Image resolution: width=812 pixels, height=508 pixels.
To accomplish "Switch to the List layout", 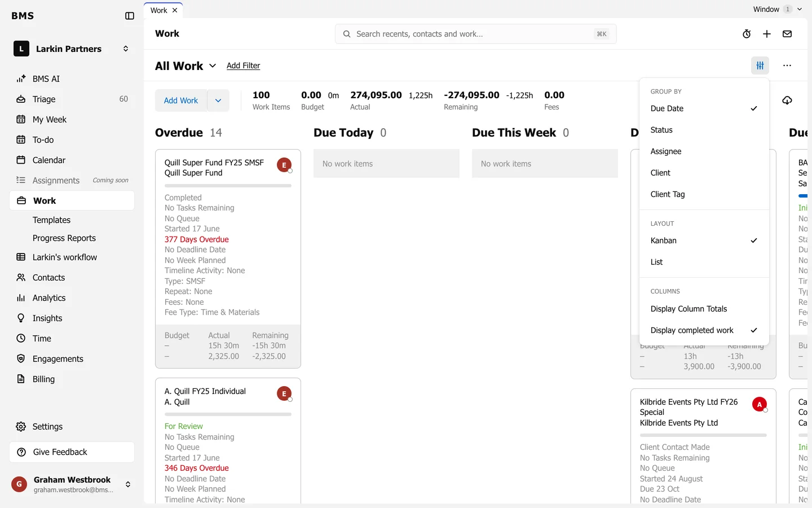I will [704, 262].
